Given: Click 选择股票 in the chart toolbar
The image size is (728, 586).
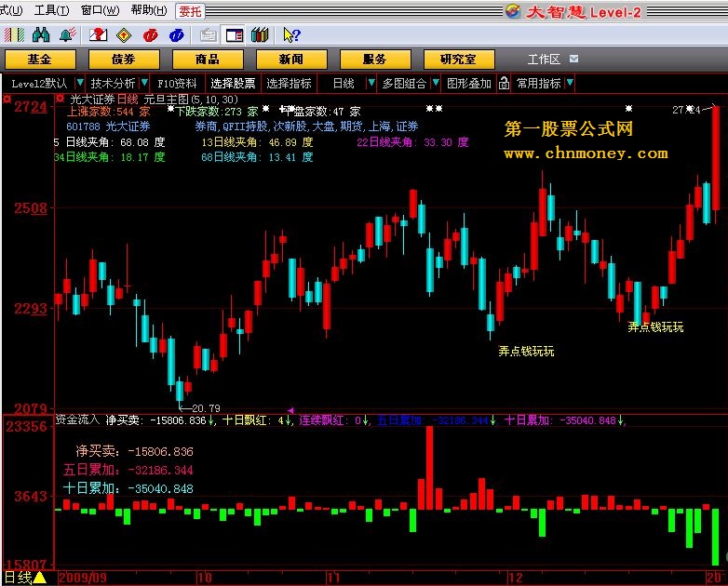Looking at the screenshot, I should pyautogui.click(x=233, y=84).
